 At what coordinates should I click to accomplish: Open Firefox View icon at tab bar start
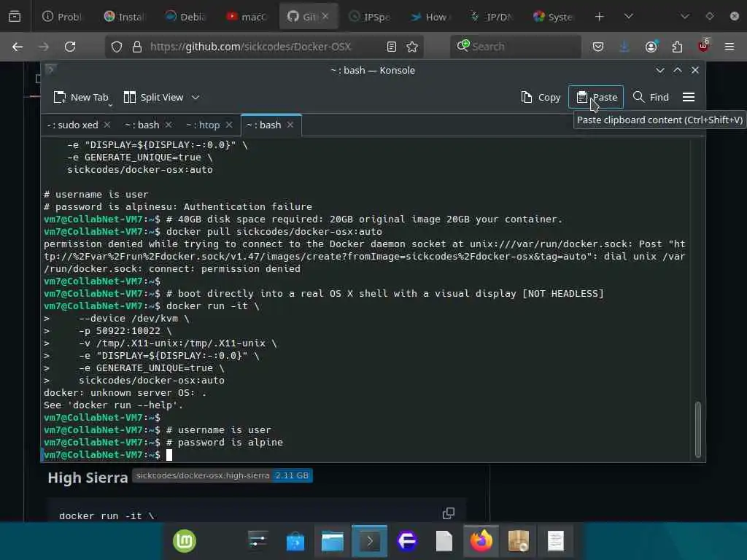[15, 17]
